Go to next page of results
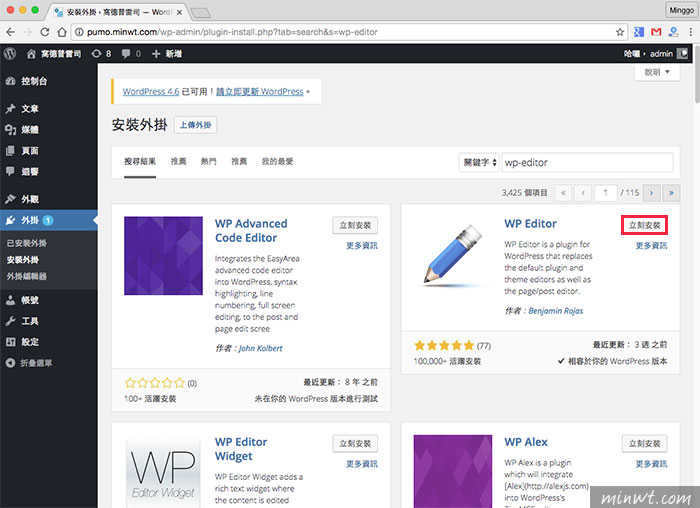 [651, 193]
